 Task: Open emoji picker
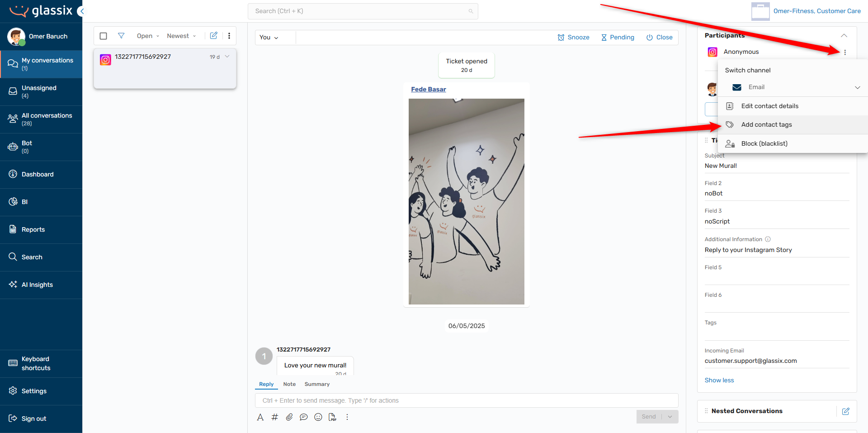[x=318, y=417]
